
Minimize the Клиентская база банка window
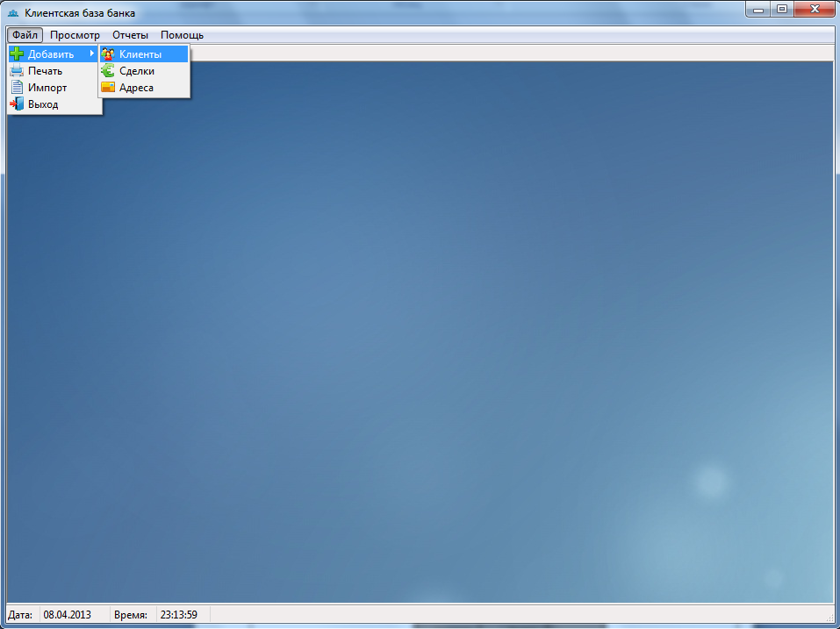[x=758, y=10]
